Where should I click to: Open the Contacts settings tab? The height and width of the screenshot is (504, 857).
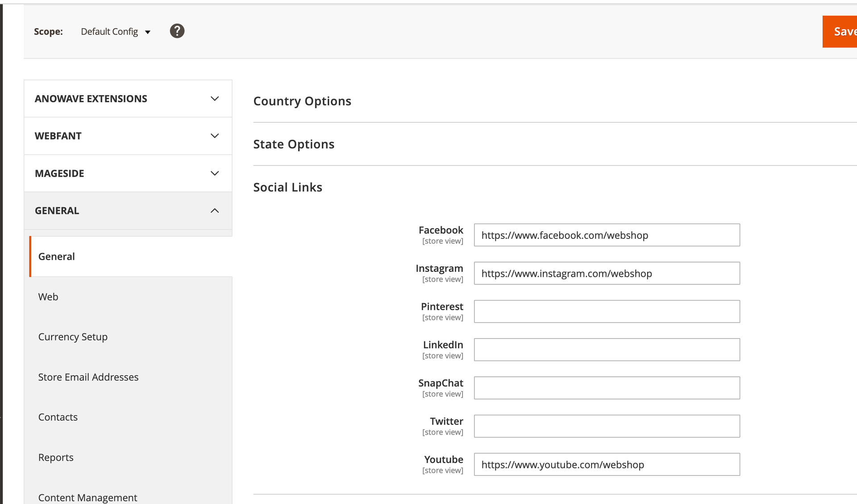(58, 417)
